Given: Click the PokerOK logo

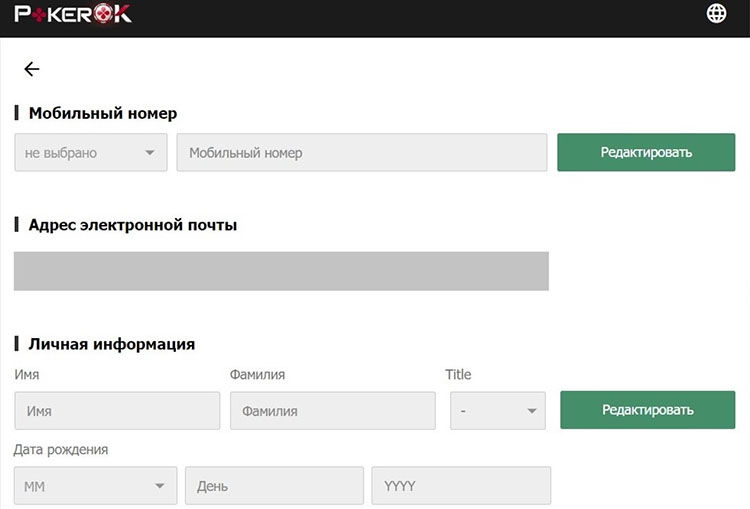Looking at the screenshot, I should click(x=73, y=13).
